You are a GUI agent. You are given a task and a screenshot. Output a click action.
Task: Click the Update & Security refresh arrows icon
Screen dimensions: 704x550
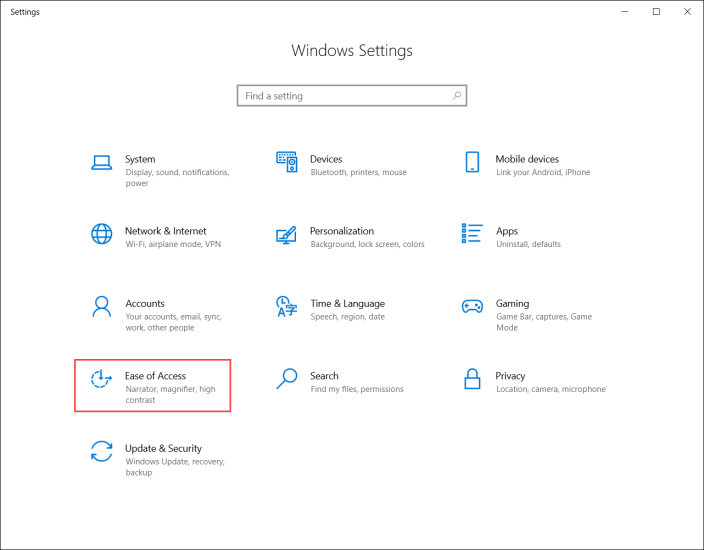pos(101,451)
